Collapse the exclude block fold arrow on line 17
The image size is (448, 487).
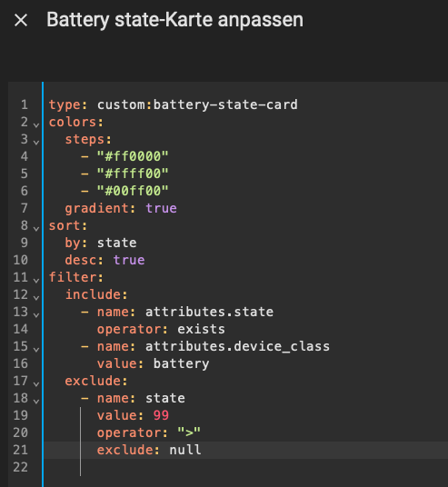pyautogui.click(x=36, y=384)
